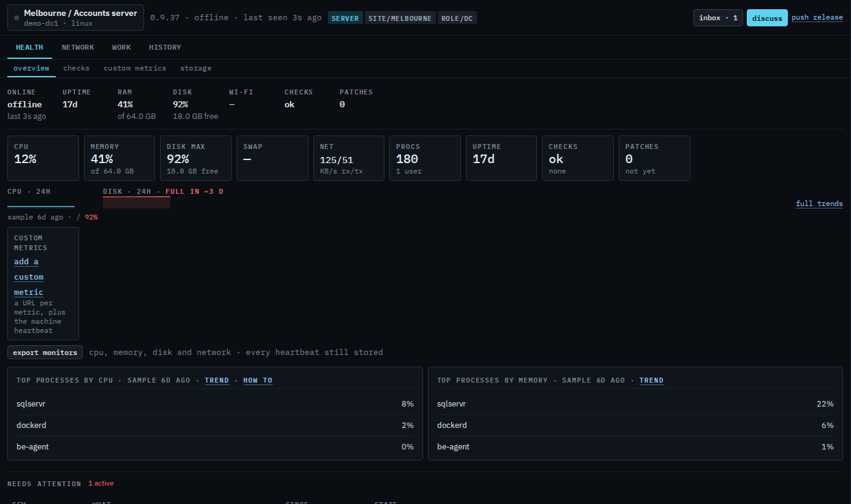Open the full trends link
Screen dimensions: 851x504
(819, 204)
